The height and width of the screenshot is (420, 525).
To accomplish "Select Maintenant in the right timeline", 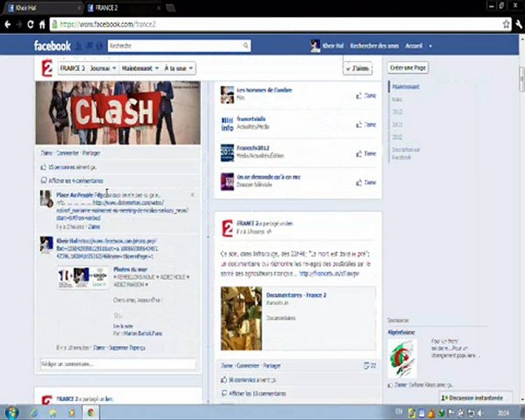I will tap(405, 87).
